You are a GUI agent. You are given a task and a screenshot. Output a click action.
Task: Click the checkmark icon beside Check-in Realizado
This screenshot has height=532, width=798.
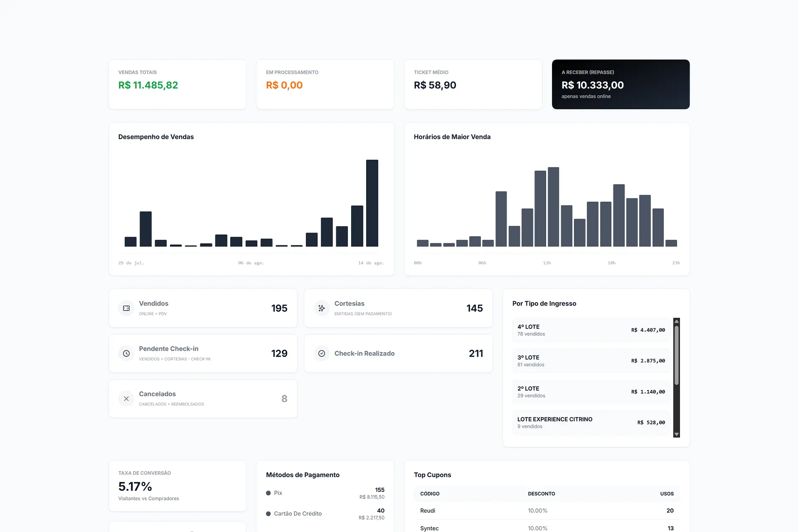[322, 353]
